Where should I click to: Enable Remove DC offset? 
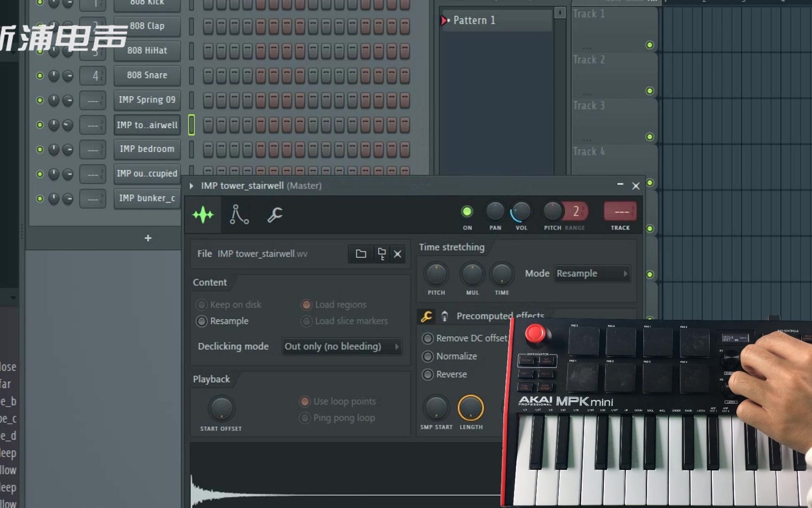click(465, 338)
